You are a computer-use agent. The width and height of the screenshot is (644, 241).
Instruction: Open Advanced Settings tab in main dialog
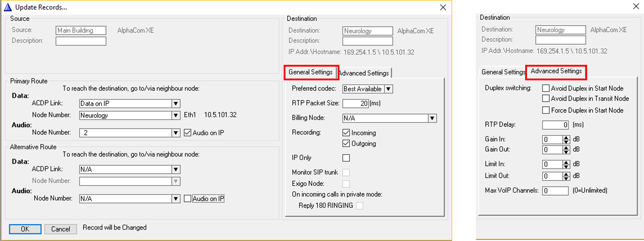pyautogui.click(x=364, y=73)
